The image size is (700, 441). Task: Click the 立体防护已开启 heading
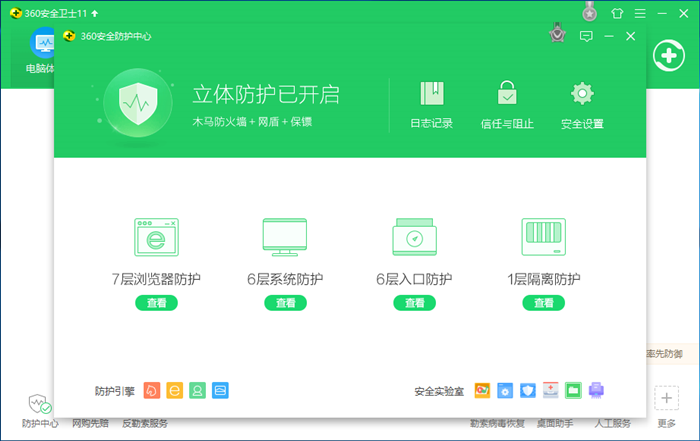click(266, 95)
